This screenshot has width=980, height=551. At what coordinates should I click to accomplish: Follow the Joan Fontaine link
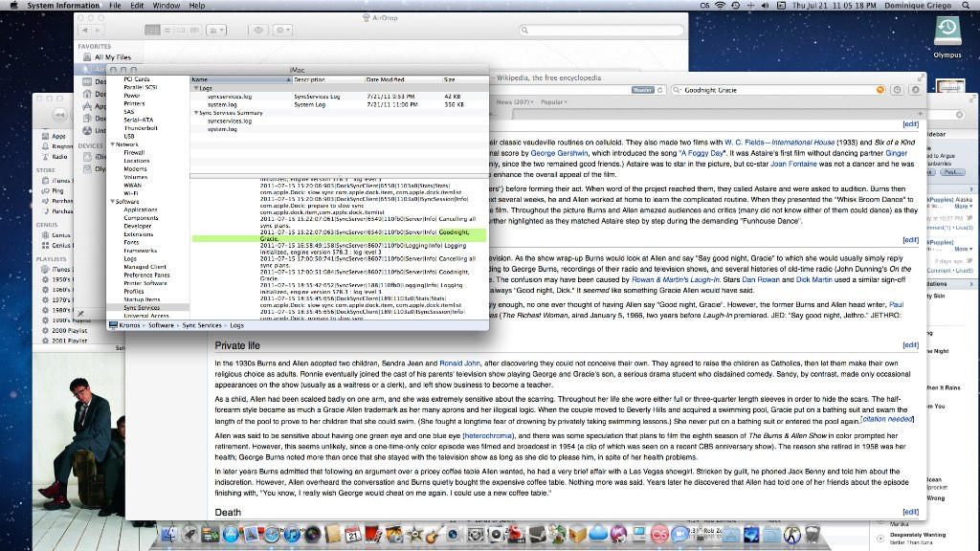click(793, 165)
